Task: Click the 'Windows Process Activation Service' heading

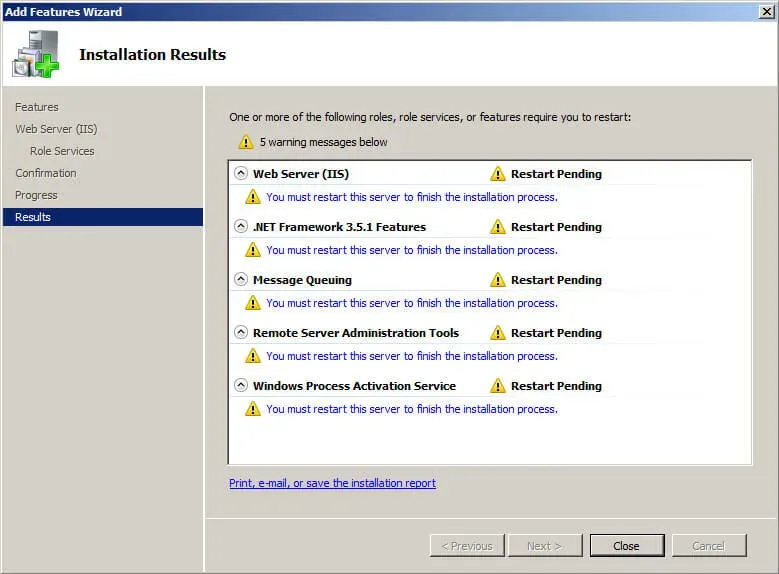Action: [354, 386]
